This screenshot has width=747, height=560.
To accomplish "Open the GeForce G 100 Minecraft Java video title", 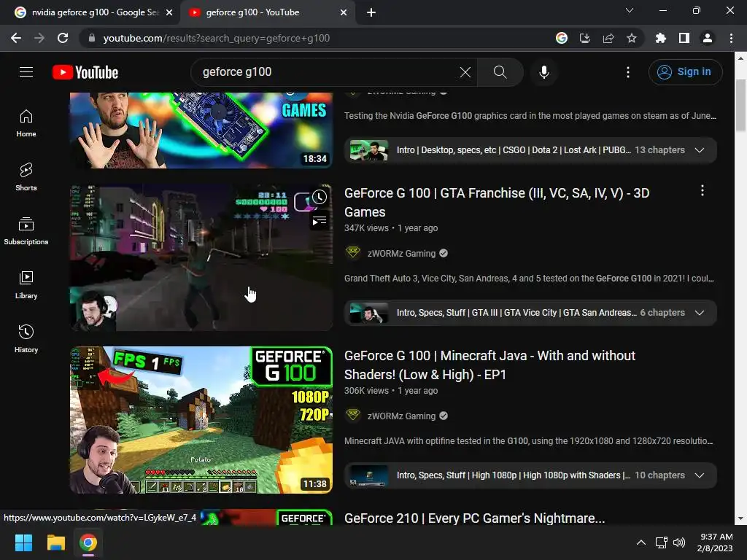I will pos(489,365).
